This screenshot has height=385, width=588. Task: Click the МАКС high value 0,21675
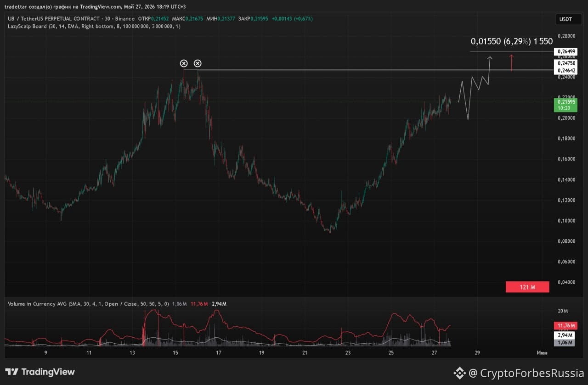[x=194, y=19]
